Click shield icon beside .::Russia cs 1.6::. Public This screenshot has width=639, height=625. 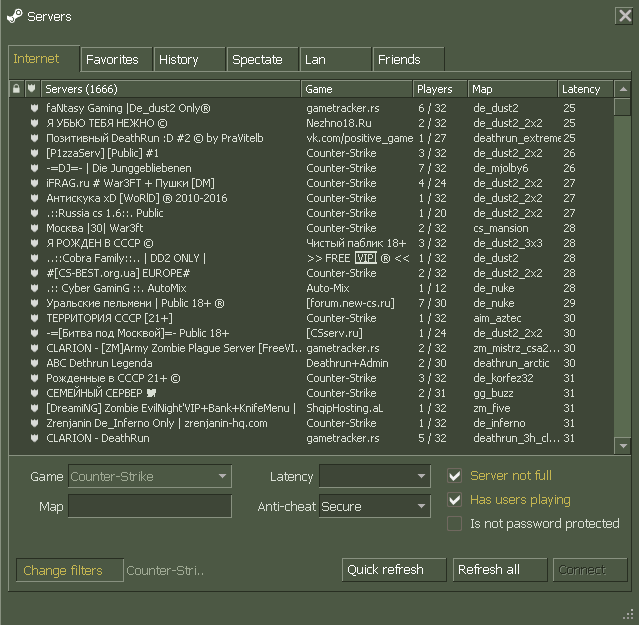pos(35,213)
